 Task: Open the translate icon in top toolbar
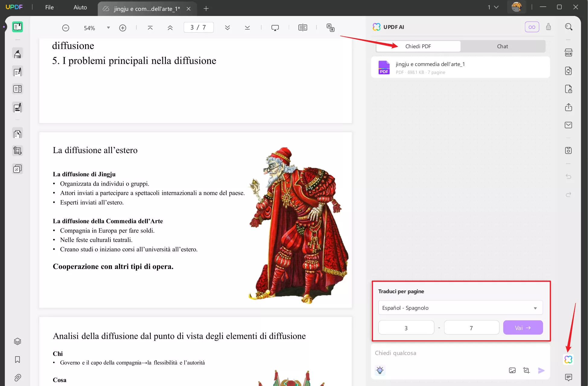[330, 28]
